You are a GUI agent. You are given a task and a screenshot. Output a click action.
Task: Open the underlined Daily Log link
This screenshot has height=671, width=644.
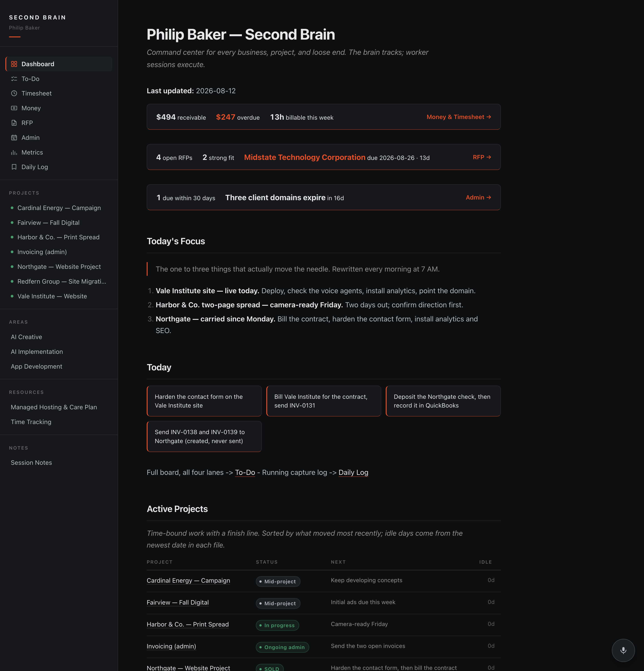coord(353,472)
